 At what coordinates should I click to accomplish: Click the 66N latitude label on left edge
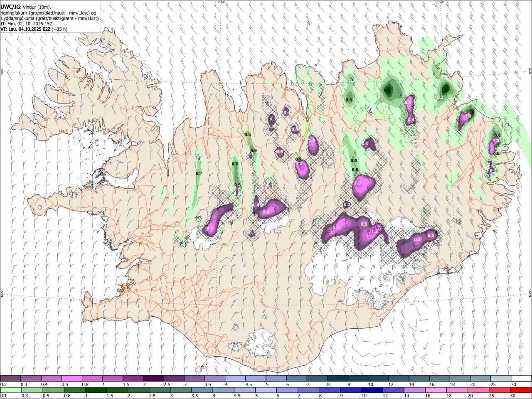pos(2,71)
